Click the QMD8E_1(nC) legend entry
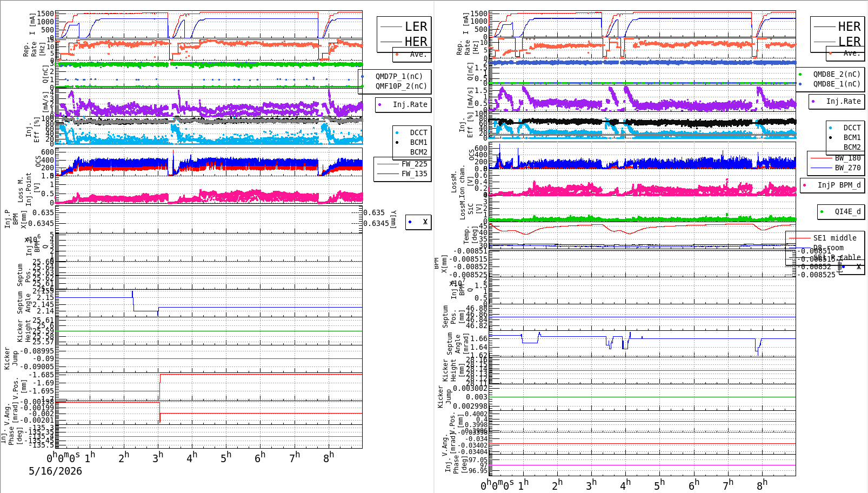Viewport: 868px width, 493px height. 837,84
